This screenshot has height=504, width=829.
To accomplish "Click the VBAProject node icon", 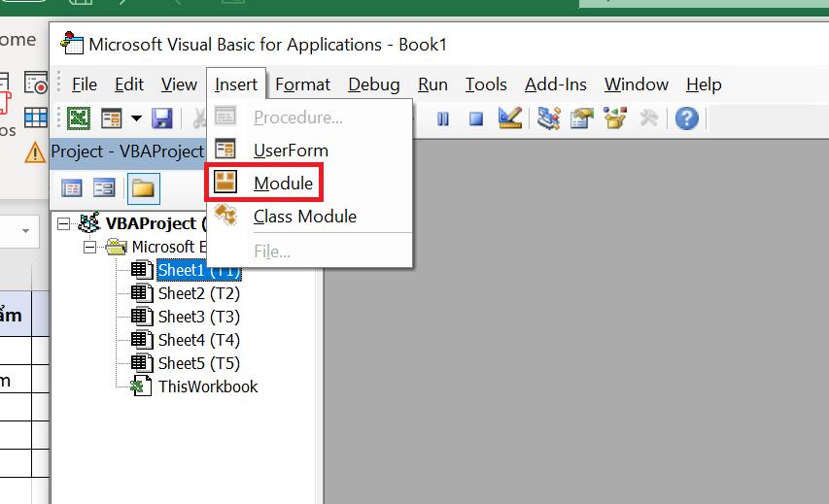I will (88, 223).
